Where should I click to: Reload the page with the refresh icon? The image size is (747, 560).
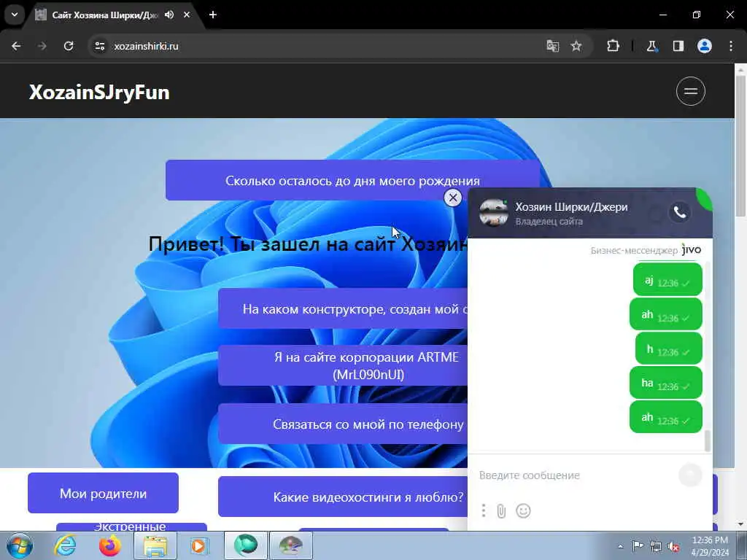pyautogui.click(x=69, y=46)
